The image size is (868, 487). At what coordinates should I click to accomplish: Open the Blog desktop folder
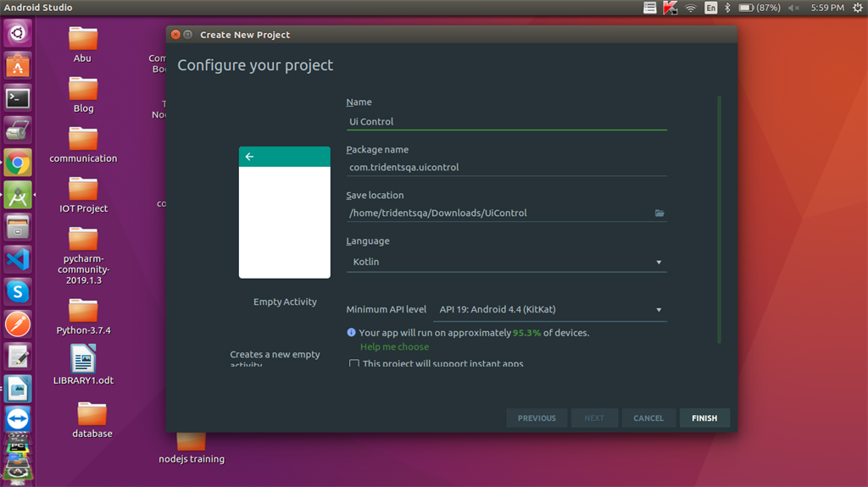click(83, 95)
